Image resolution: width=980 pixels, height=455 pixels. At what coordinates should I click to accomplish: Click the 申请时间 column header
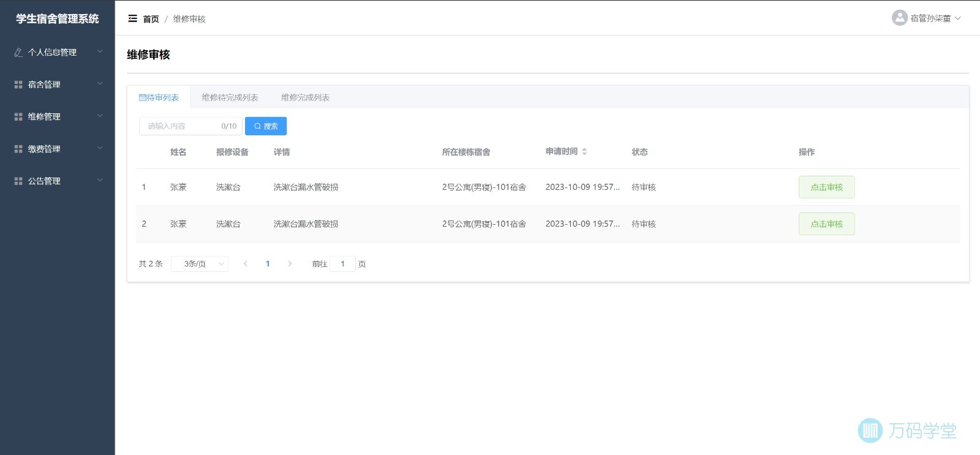tap(561, 151)
